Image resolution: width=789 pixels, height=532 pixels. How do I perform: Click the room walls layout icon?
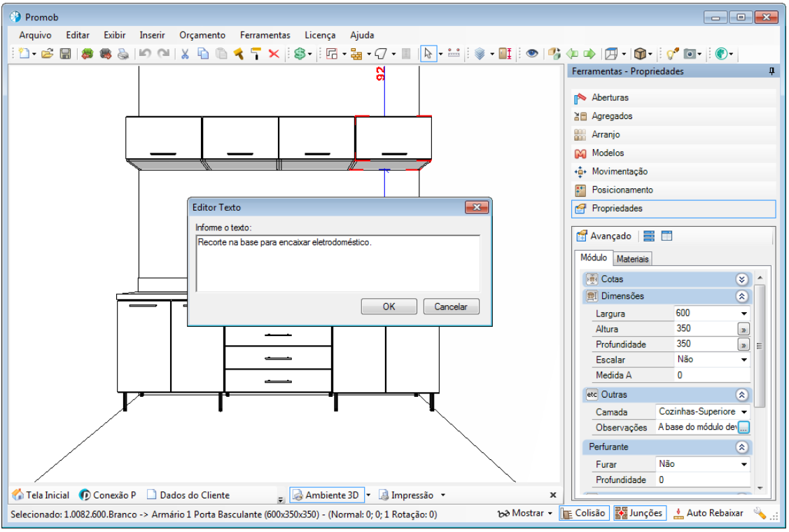[332, 53]
